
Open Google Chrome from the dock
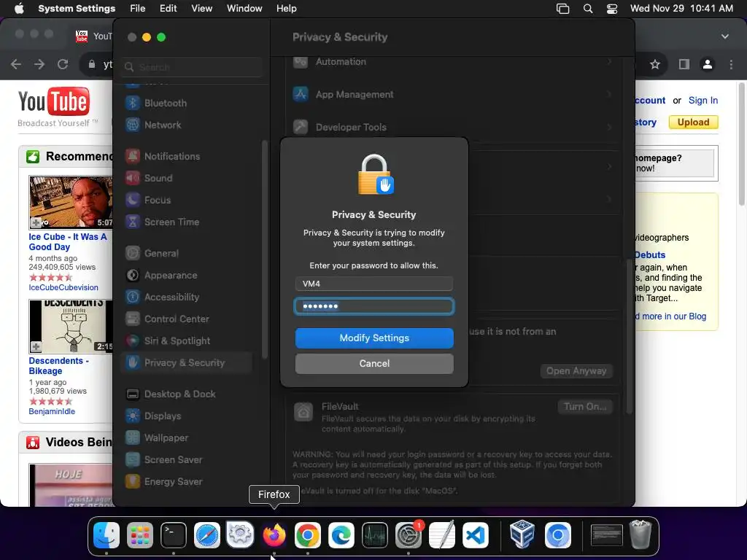[x=308, y=534]
